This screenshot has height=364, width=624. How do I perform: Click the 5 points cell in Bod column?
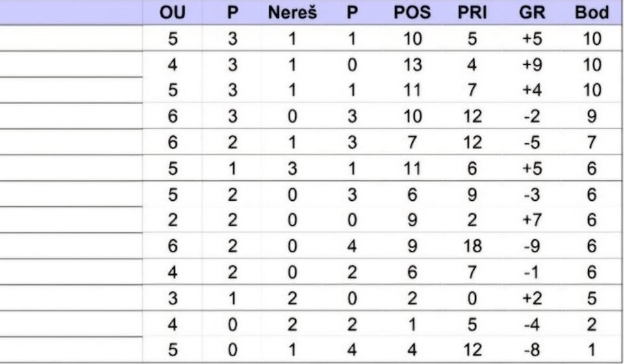coord(591,298)
